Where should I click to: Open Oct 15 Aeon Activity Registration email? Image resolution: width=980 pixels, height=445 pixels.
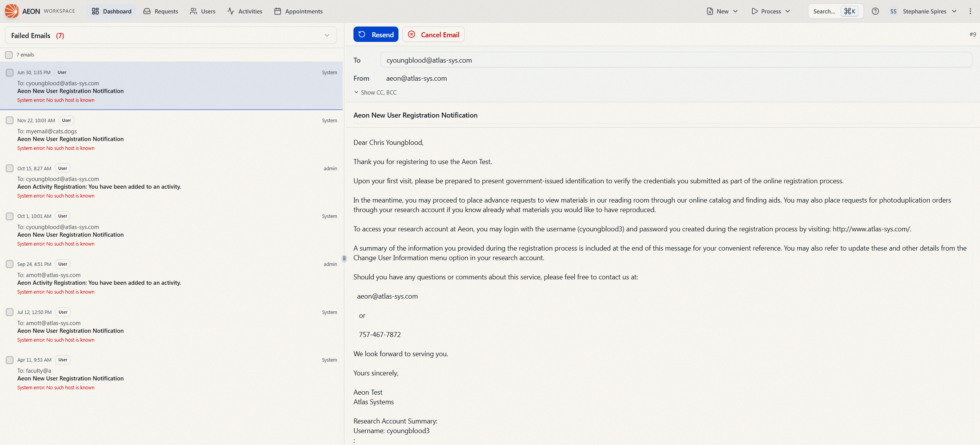[x=171, y=182]
